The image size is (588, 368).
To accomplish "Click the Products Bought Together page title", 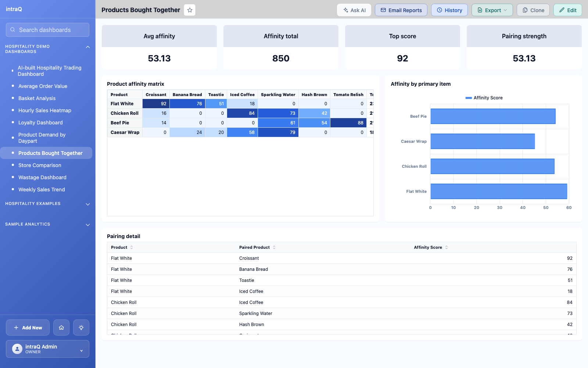I will [x=141, y=10].
